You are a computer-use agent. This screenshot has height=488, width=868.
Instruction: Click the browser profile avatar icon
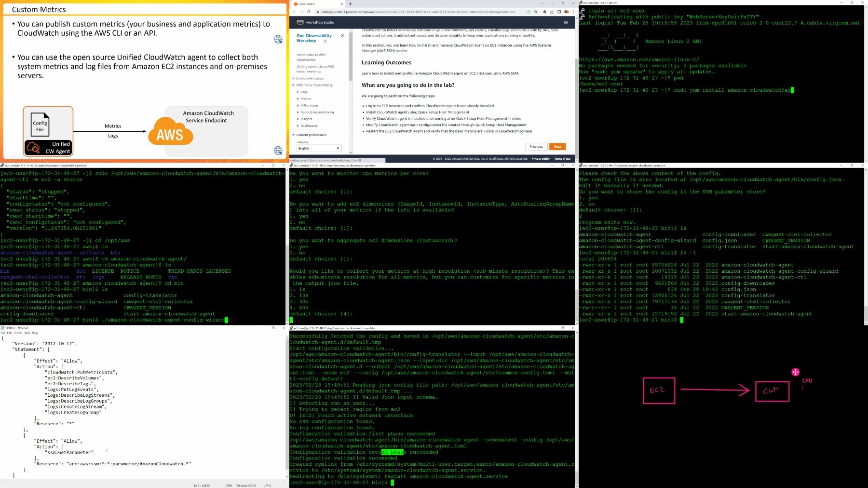pos(567,12)
